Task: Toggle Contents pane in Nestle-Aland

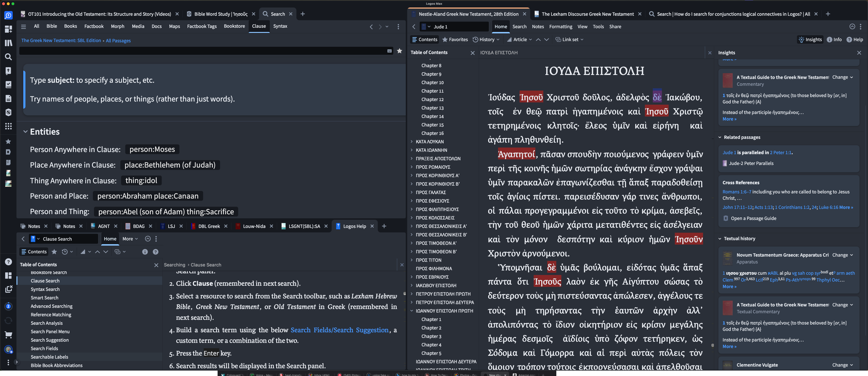Action: click(425, 39)
